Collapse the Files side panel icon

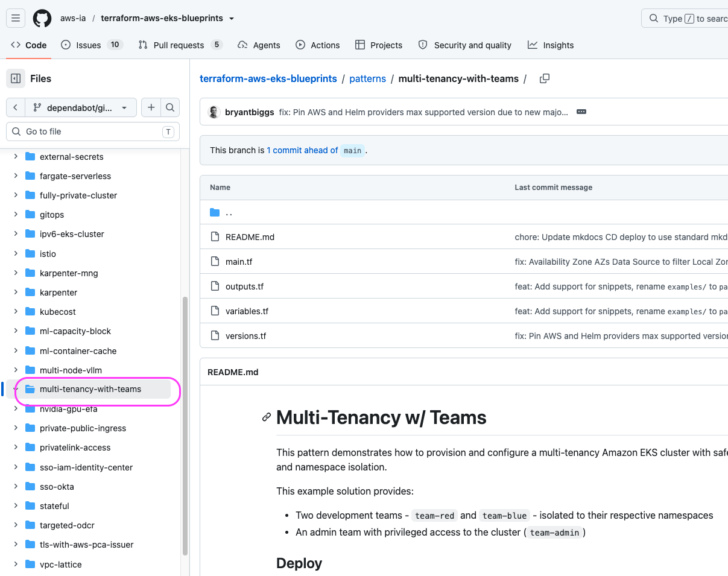(16, 78)
